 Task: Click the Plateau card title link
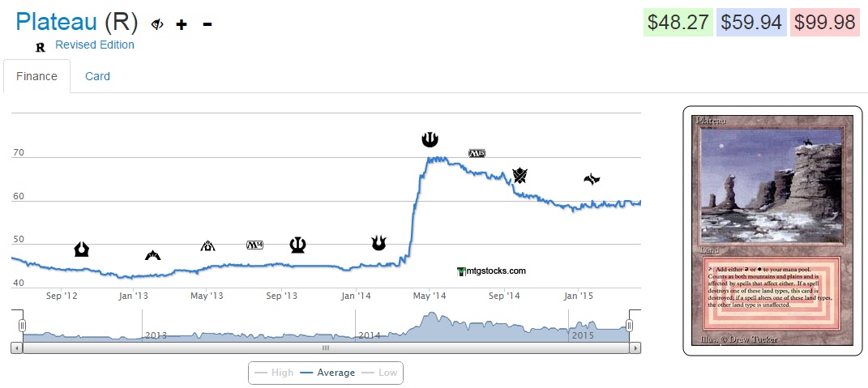[x=56, y=22]
